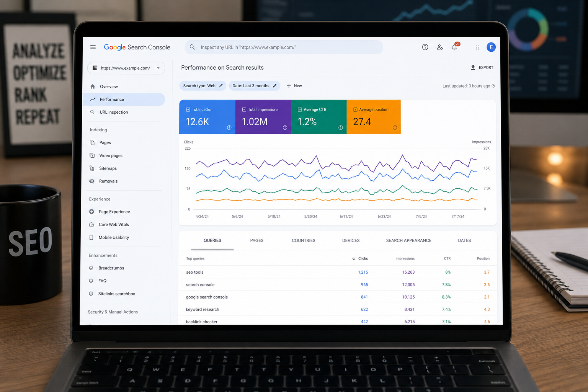Switch to the Search Appearance tab

click(x=409, y=240)
